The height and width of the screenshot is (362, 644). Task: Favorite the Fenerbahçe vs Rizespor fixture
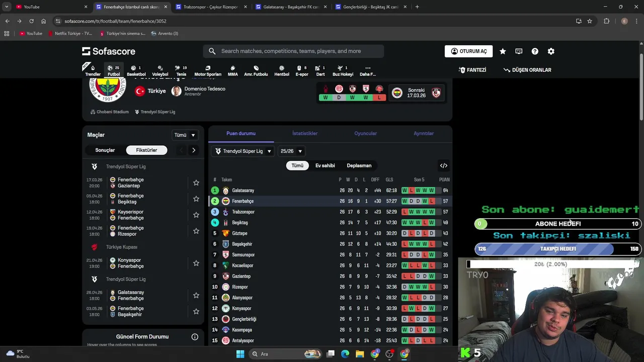click(x=196, y=231)
